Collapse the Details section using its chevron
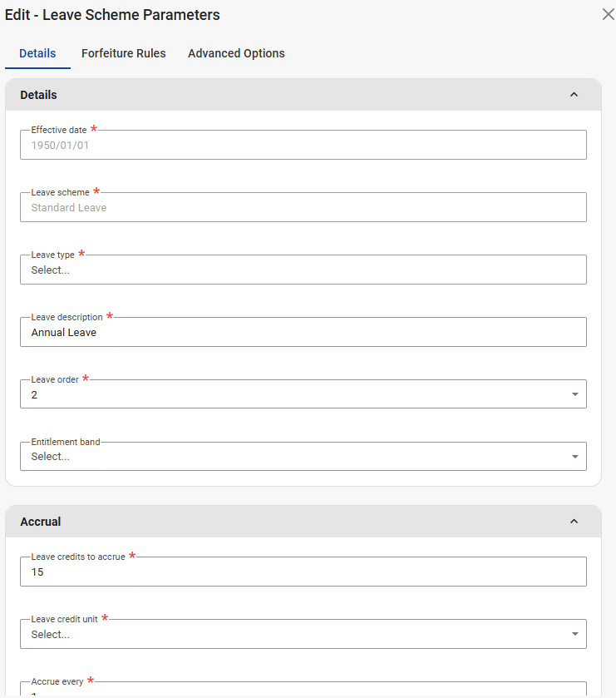 574,95
